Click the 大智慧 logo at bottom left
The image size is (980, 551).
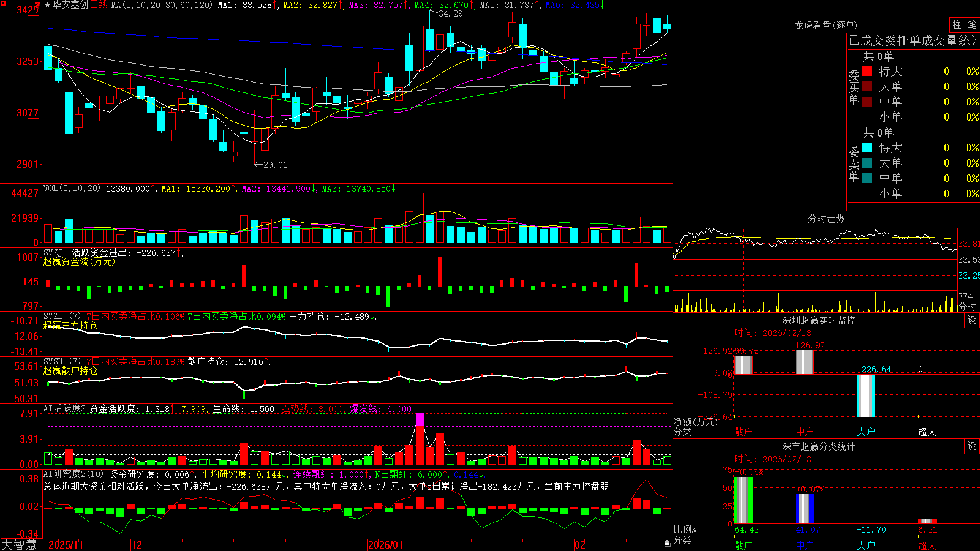[x=19, y=545]
